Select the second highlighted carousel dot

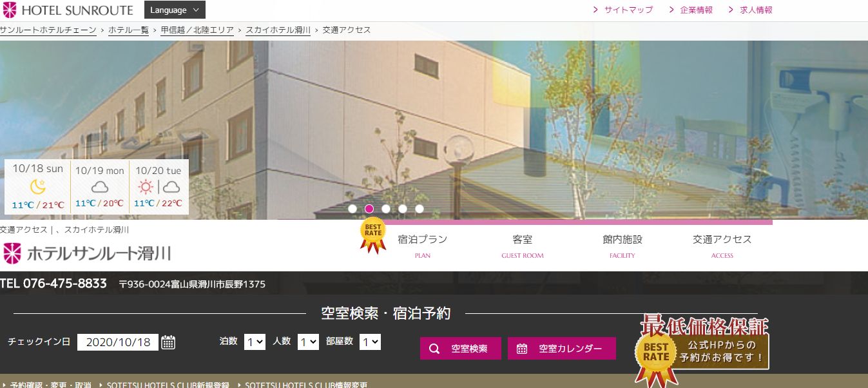coord(369,209)
